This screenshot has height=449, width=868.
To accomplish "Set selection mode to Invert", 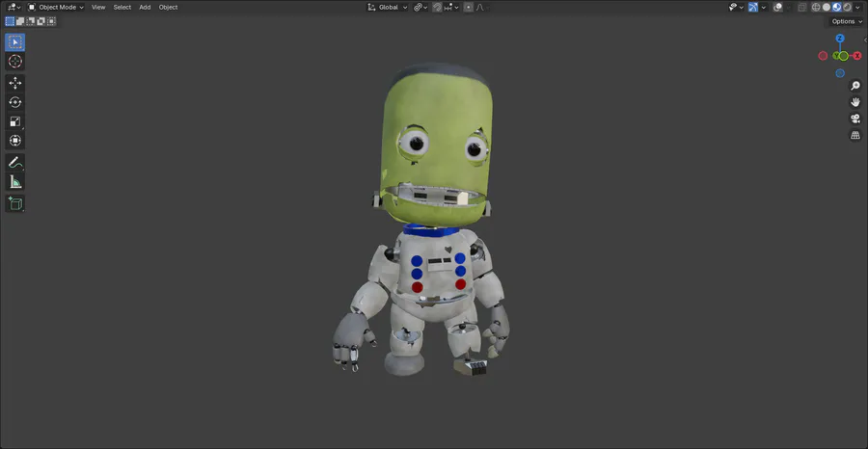I will click(41, 21).
